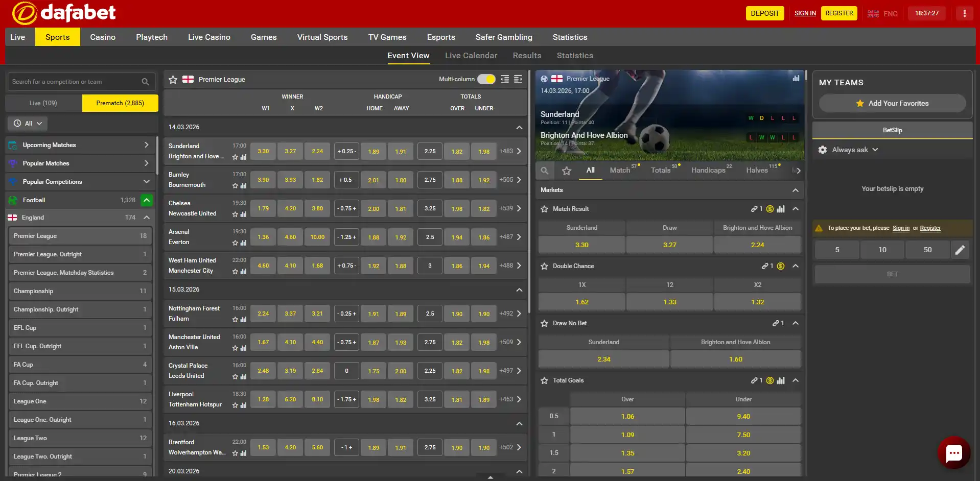The height and width of the screenshot is (481, 980).
Task: Search markets with magnifier icon
Action: pyautogui.click(x=545, y=171)
